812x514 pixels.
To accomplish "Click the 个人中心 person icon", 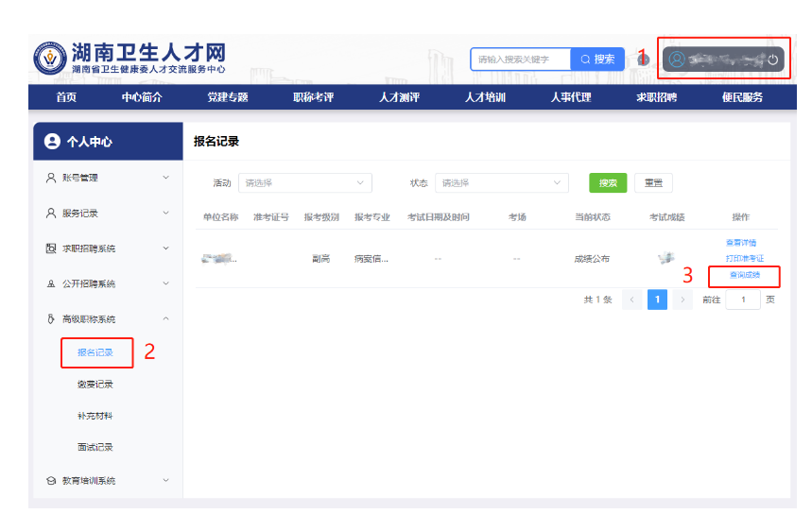I will coord(51,142).
